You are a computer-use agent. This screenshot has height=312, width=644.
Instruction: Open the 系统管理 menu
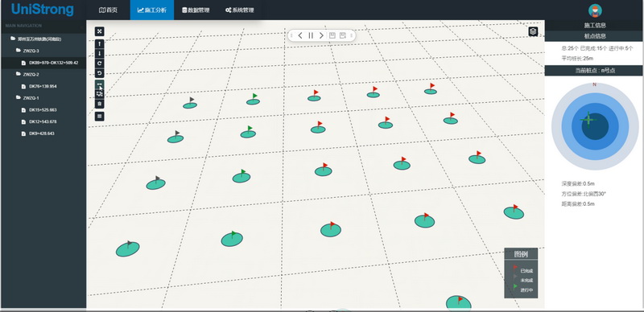(239, 10)
